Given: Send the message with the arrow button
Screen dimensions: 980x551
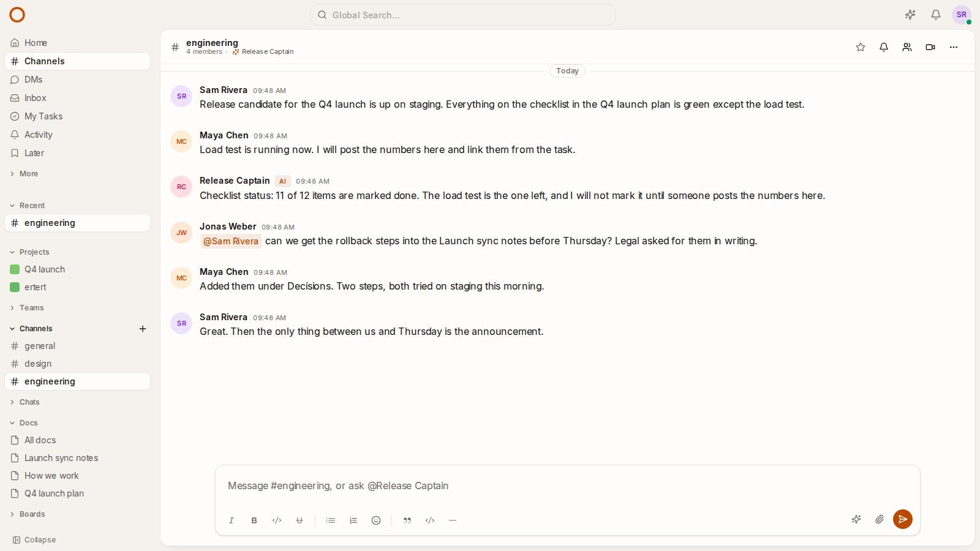Looking at the screenshot, I should pyautogui.click(x=903, y=519).
